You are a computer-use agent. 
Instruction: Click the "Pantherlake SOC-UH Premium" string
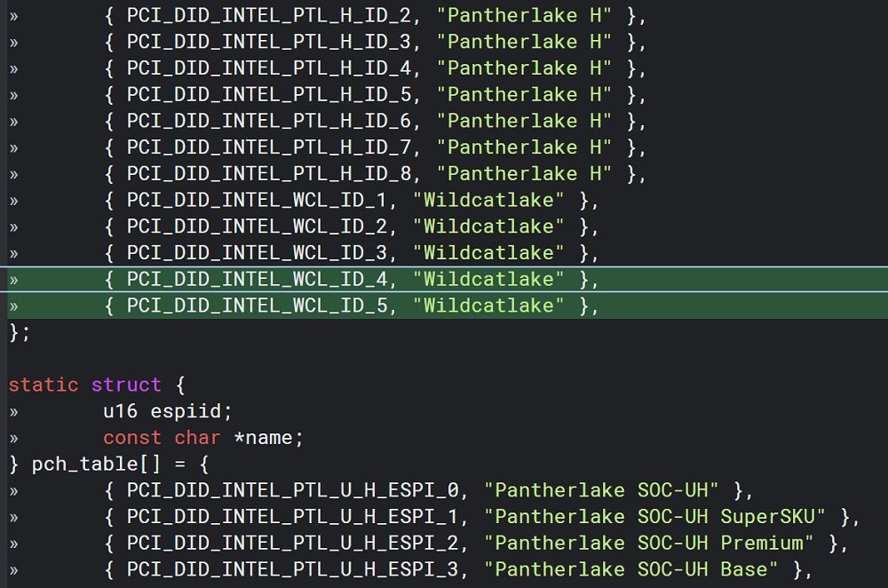[x=654, y=543]
